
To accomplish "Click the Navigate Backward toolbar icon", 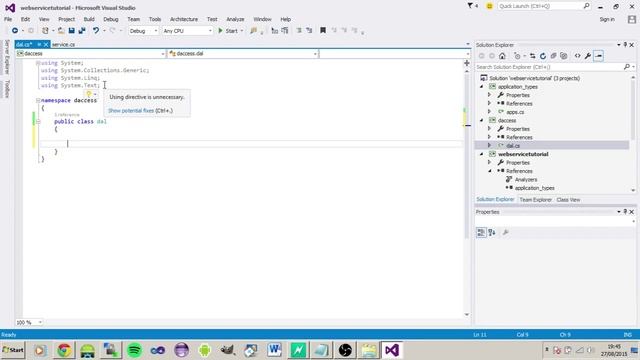I will (x=15, y=31).
